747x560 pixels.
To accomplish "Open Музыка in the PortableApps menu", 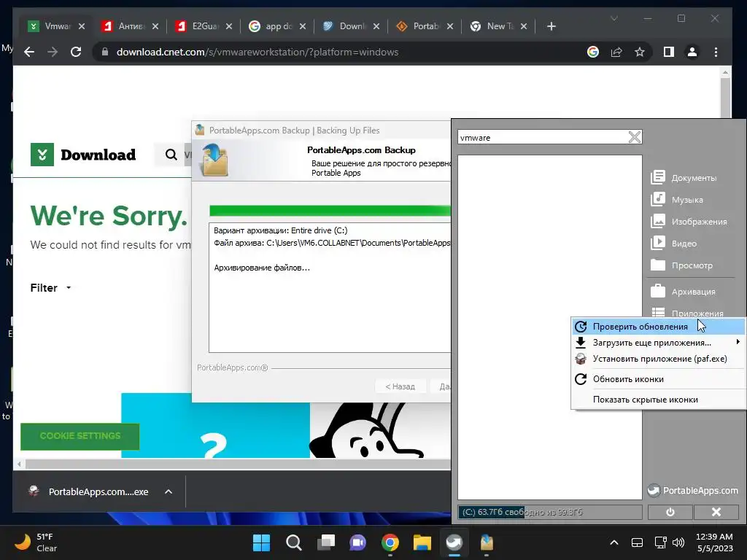I will (677, 200).
